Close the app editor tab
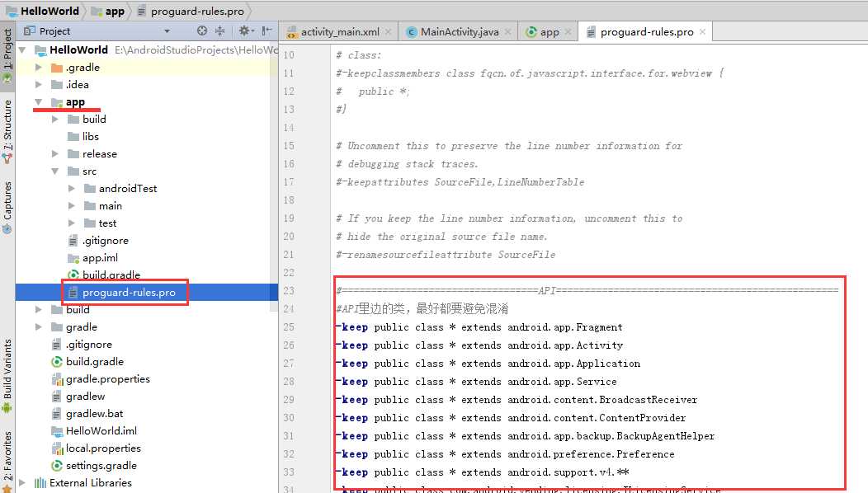 point(568,32)
